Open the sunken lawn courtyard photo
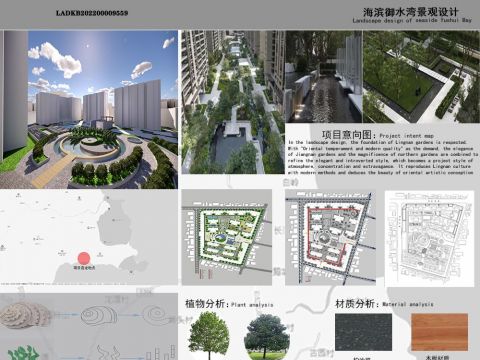 (x=421, y=77)
